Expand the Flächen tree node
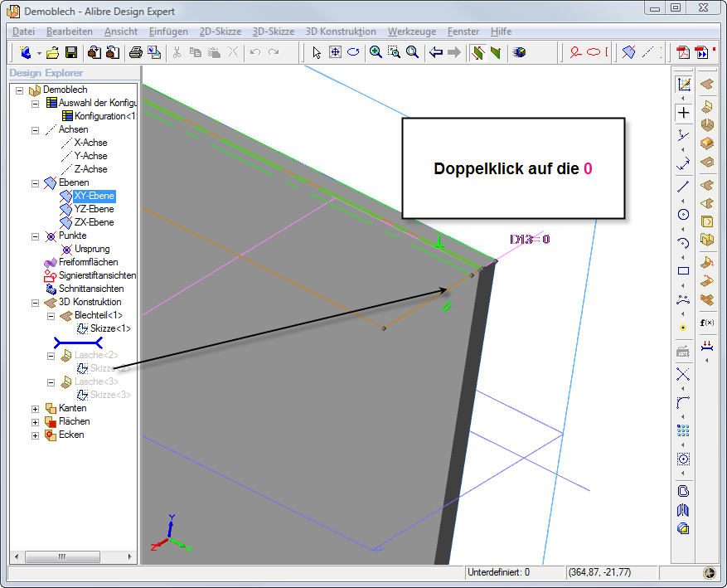 click(x=36, y=422)
